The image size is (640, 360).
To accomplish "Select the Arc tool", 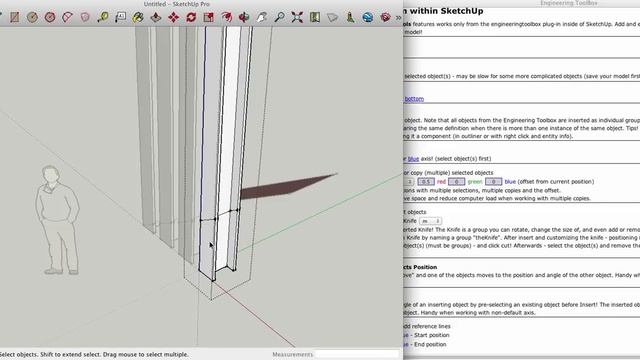I will [67, 17].
